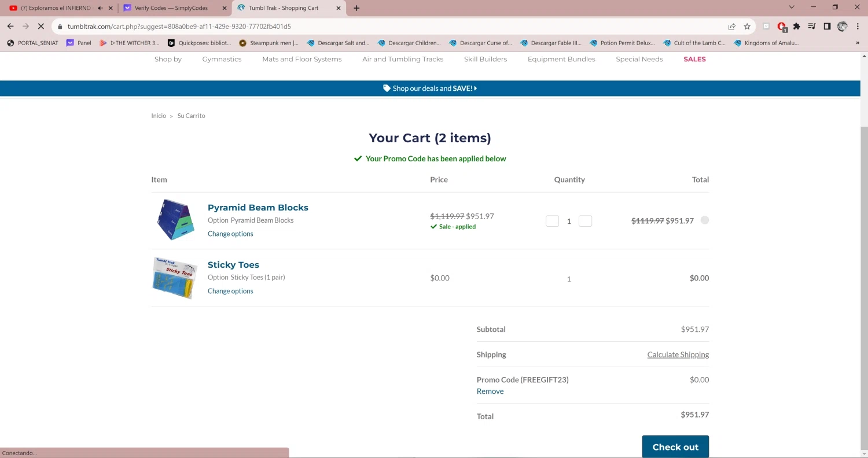
Task: Open the PORTAL_SENIAT bookmark
Action: tap(33, 43)
